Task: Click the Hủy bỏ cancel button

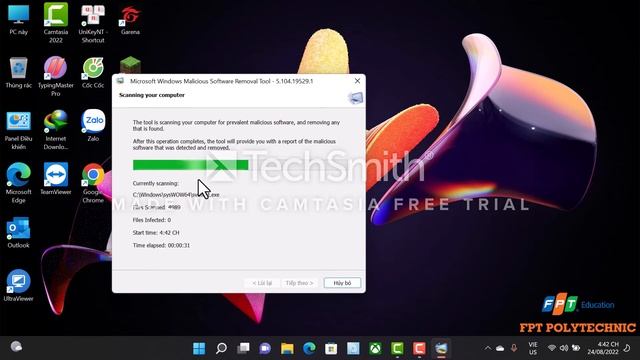Action: [x=342, y=283]
